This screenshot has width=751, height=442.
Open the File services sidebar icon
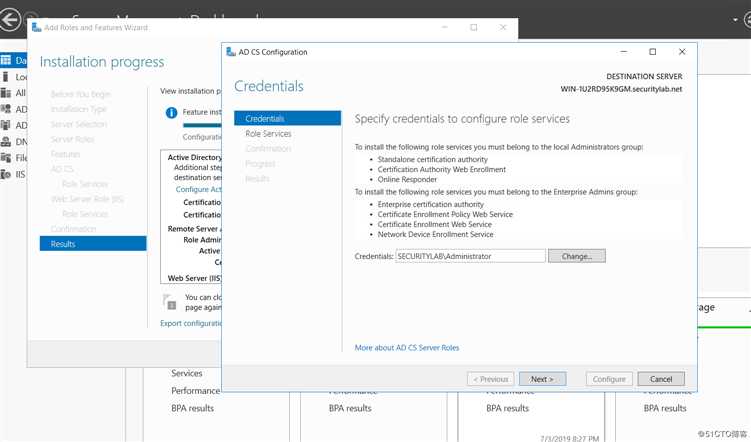click(6, 158)
